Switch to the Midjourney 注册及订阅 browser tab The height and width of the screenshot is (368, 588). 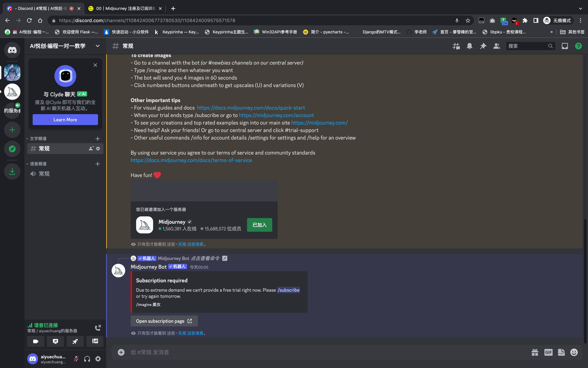pyautogui.click(x=125, y=9)
